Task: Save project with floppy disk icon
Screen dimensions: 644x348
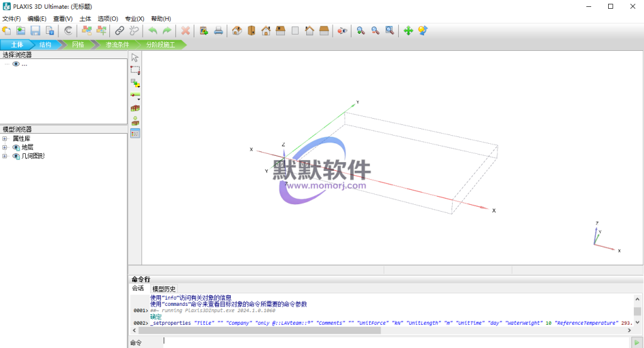Action: click(35, 30)
